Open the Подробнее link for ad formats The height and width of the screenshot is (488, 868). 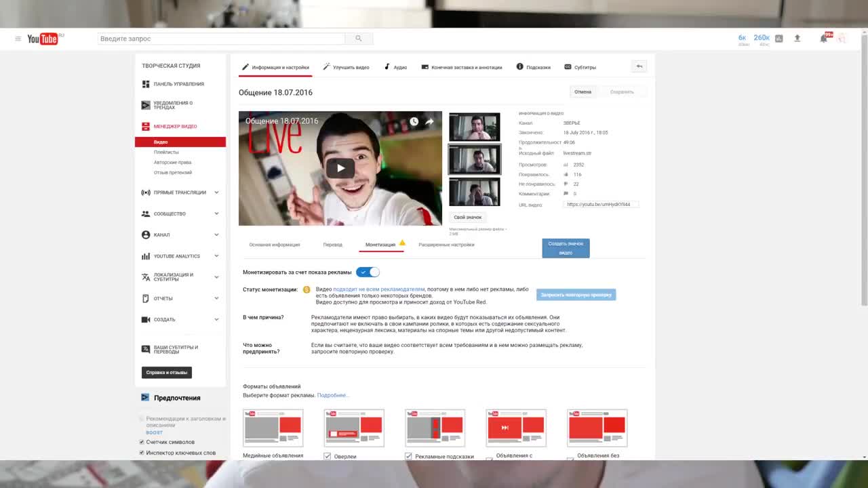(333, 395)
